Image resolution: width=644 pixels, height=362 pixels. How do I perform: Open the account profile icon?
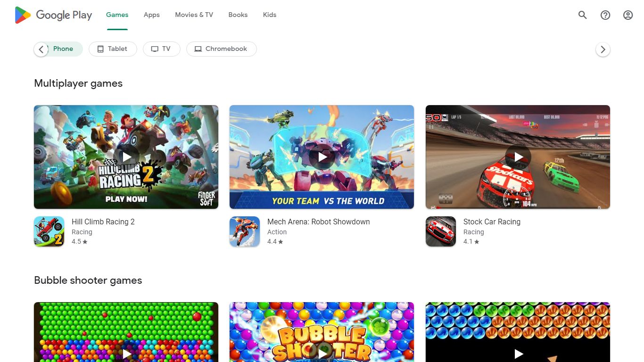[628, 15]
